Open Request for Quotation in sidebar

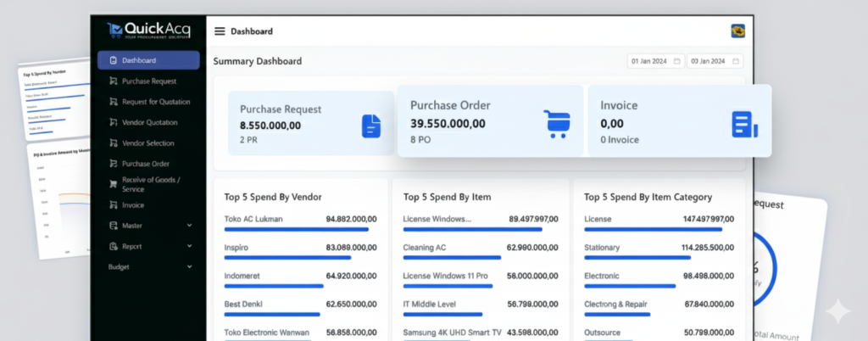(155, 102)
